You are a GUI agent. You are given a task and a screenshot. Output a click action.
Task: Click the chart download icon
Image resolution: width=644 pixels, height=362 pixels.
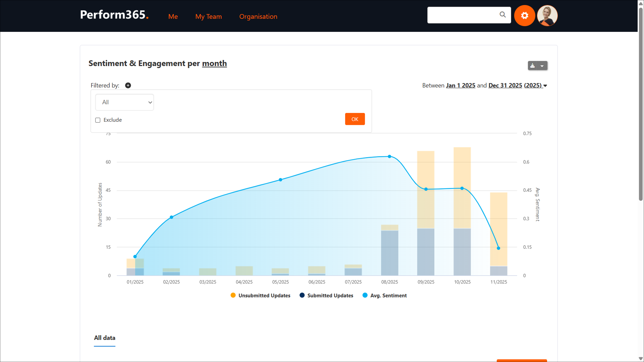533,66
